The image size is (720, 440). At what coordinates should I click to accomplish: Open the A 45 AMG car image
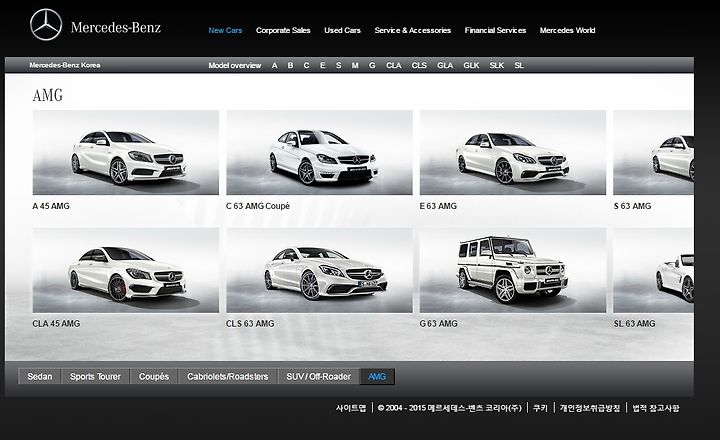[126, 152]
